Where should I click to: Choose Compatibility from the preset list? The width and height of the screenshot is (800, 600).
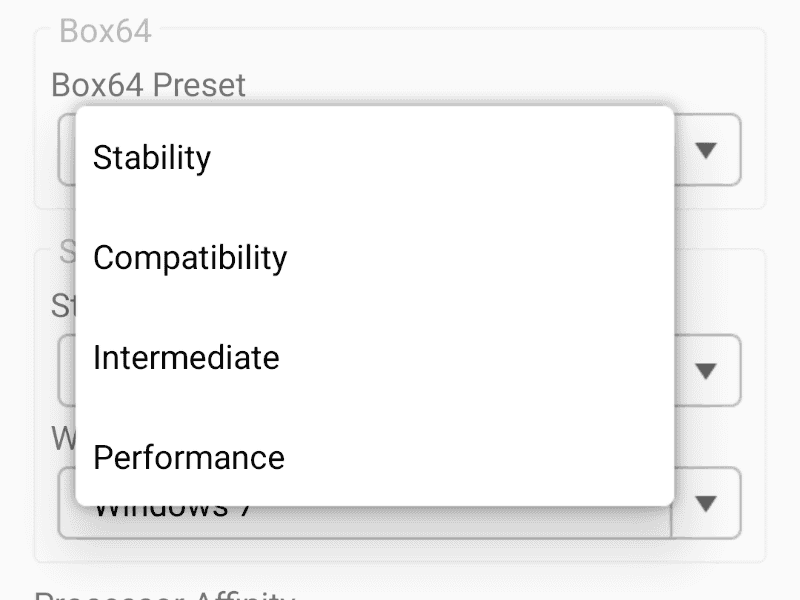coord(190,258)
